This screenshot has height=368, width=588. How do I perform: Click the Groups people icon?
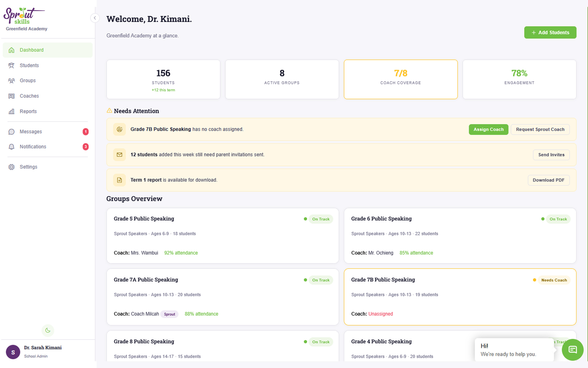point(11,80)
